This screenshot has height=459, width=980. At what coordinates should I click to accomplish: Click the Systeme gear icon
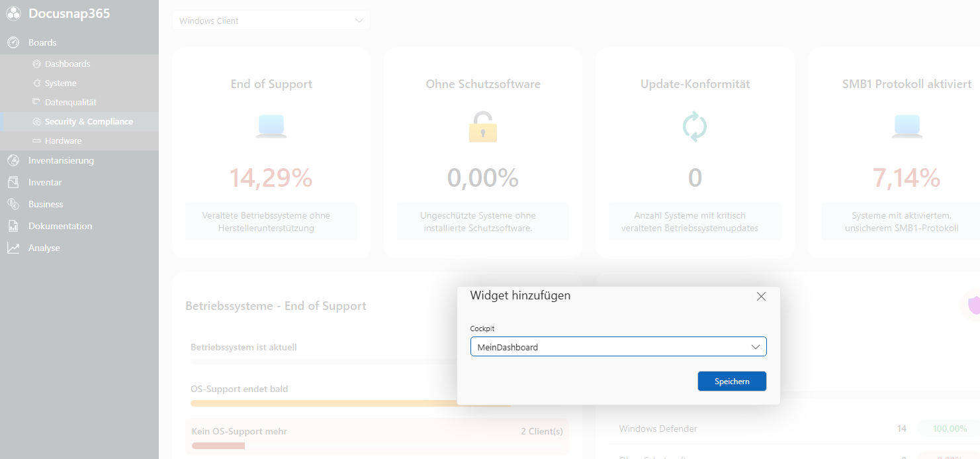coord(36,83)
